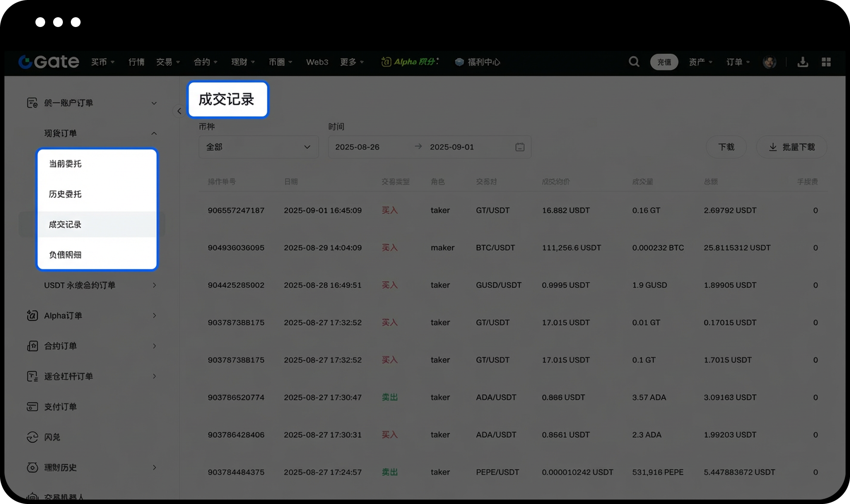Open the grid apps menu icon
850x504 pixels.
pos(826,62)
